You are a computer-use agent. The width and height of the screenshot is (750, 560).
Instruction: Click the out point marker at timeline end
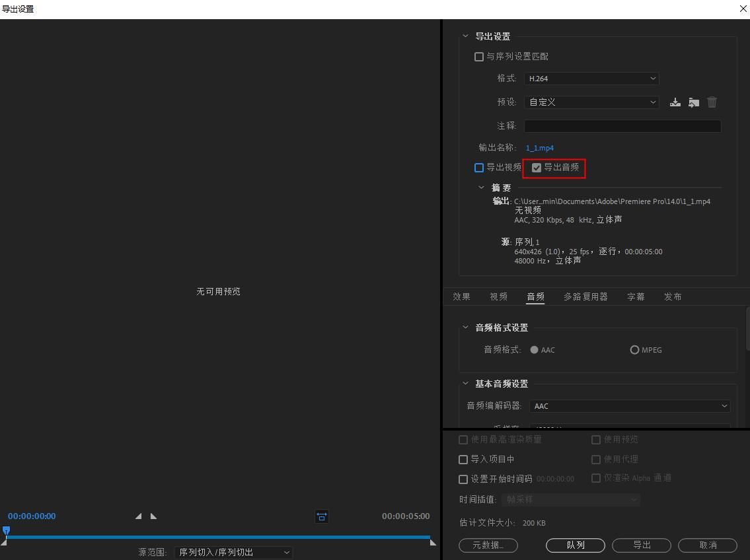tap(433, 542)
